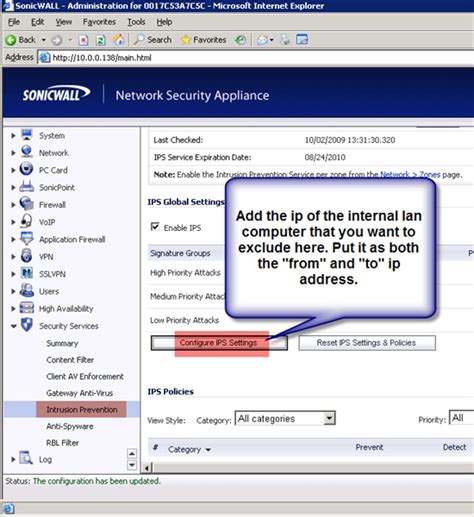Click the Users icon in sidebar
The width and height of the screenshot is (474, 517).
click(x=26, y=290)
